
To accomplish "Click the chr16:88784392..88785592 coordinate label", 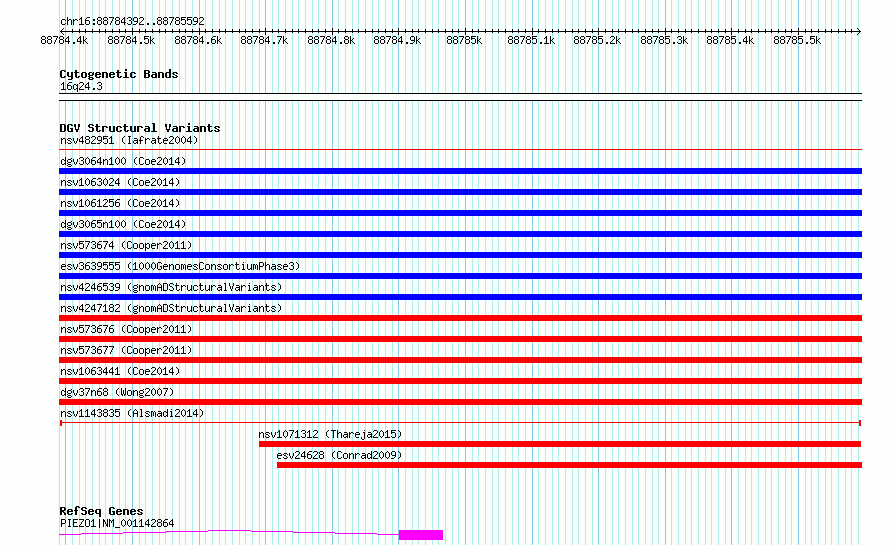I will (x=132, y=21).
